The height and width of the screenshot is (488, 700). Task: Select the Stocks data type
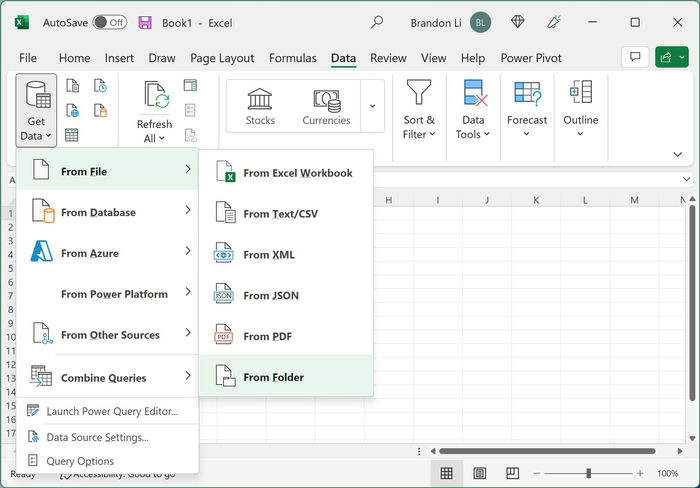pyautogui.click(x=260, y=106)
